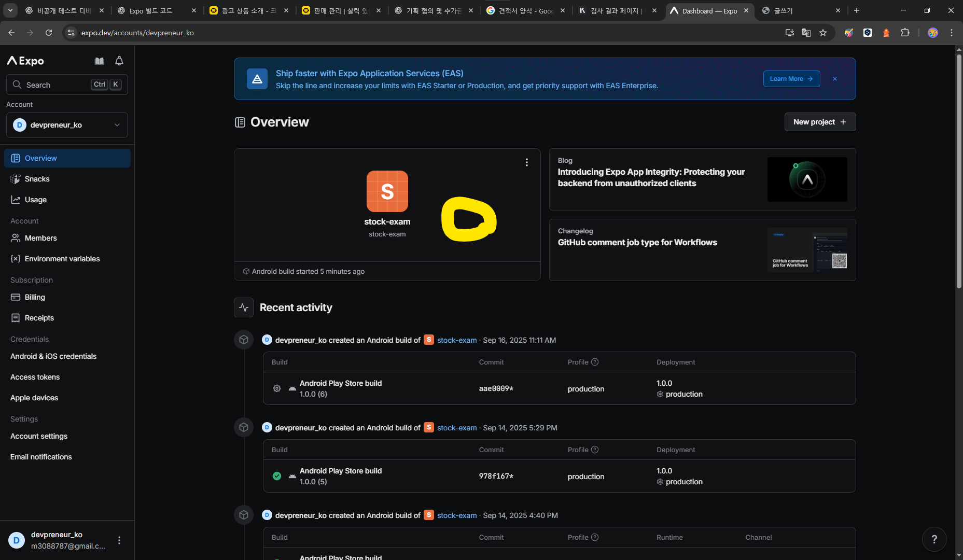The image size is (963, 560).
Task: Open the help question mark button
Action: [x=934, y=539]
